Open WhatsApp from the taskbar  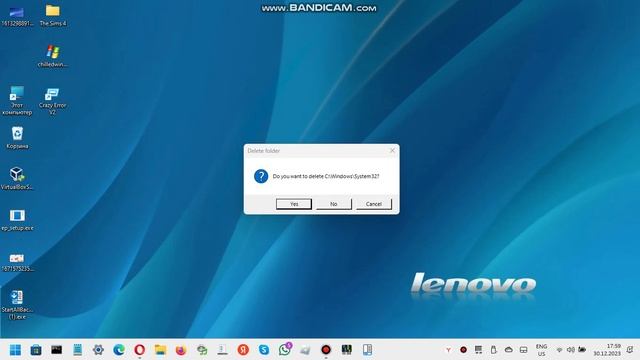pyautogui.click(x=285, y=349)
